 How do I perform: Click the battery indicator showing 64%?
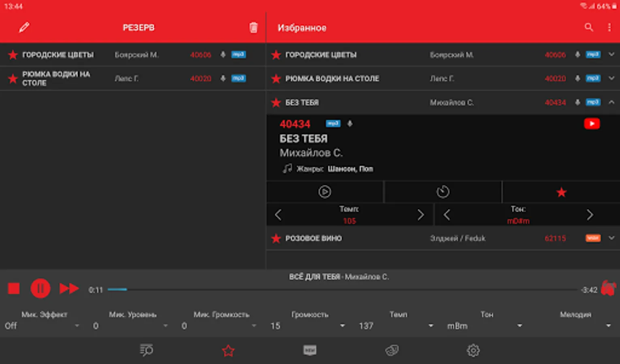[606, 6]
